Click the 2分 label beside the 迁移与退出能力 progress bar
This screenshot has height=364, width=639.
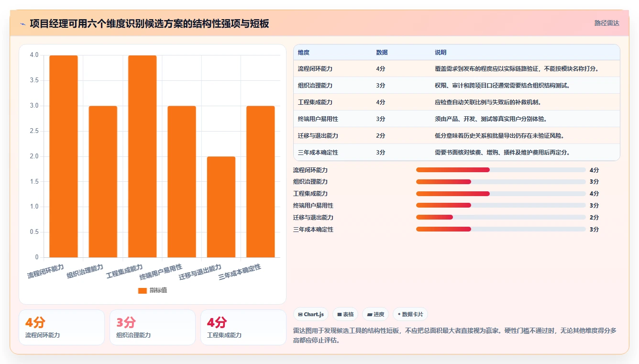(594, 218)
